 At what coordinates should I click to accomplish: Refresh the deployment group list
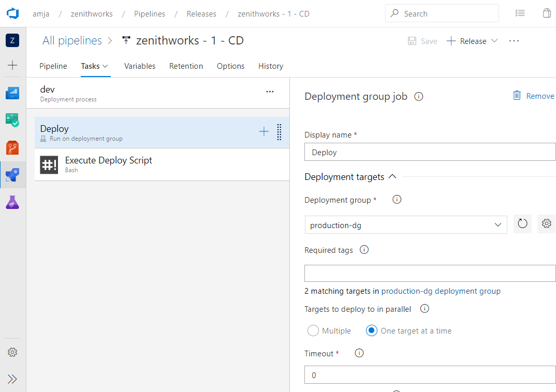pos(522,223)
